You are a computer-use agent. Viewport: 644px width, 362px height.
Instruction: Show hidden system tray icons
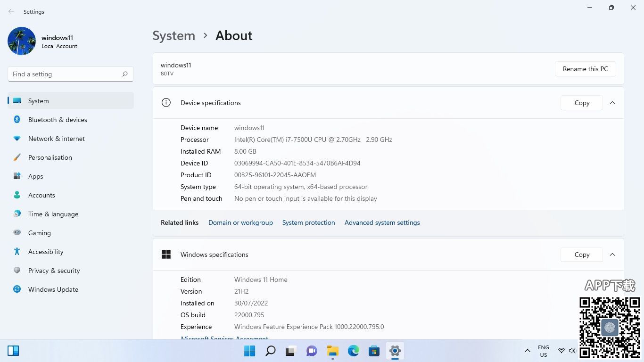click(x=528, y=351)
